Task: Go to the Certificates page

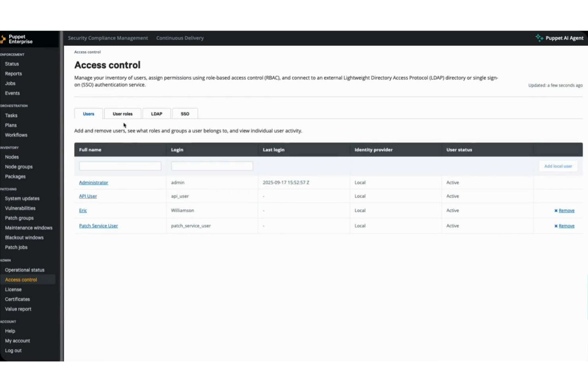Action: pyautogui.click(x=17, y=299)
